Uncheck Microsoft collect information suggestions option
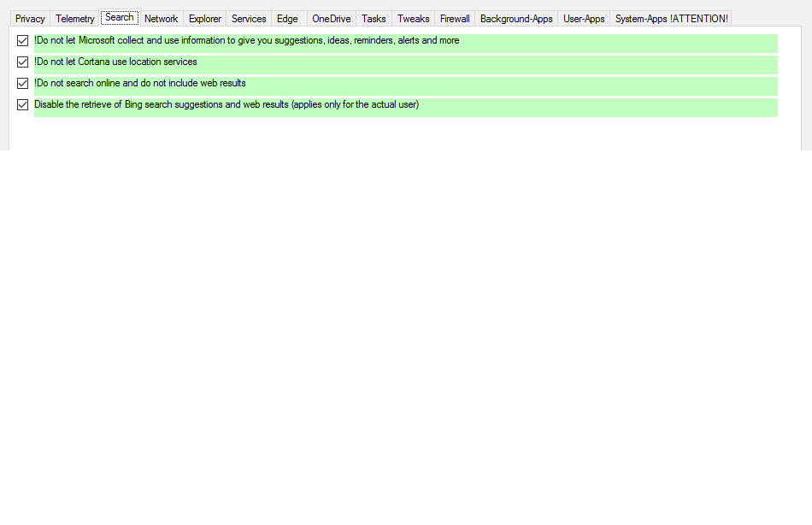The height and width of the screenshot is (525, 812). [22, 40]
